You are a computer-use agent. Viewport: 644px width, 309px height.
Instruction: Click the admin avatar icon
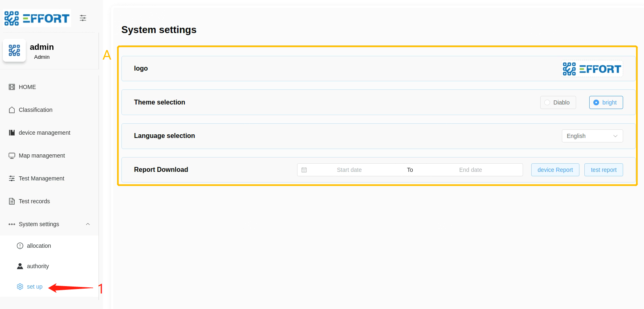(14, 51)
